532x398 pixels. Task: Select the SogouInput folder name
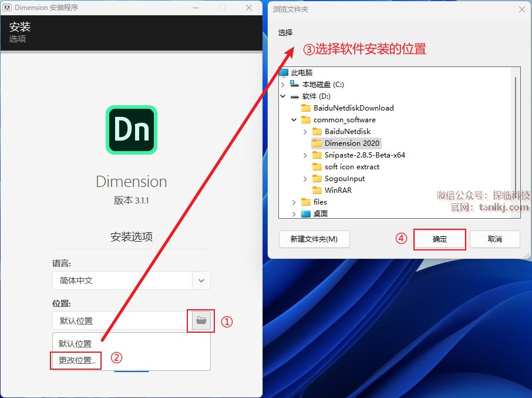click(x=344, y=179)
